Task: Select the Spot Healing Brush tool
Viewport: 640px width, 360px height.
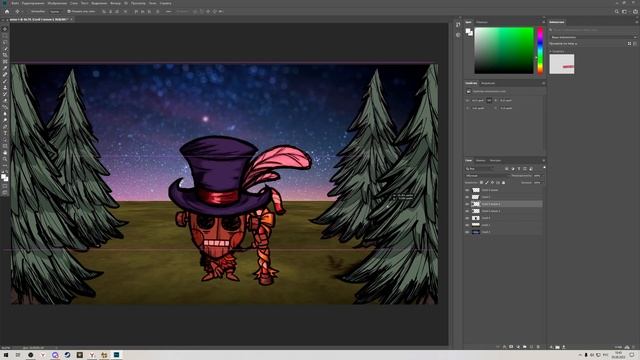Action: tap(5, 75)
